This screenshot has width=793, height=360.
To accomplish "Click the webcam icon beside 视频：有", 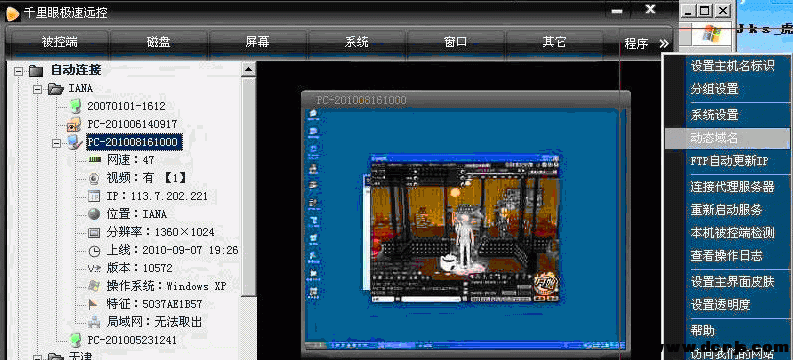I will point(95,178).
